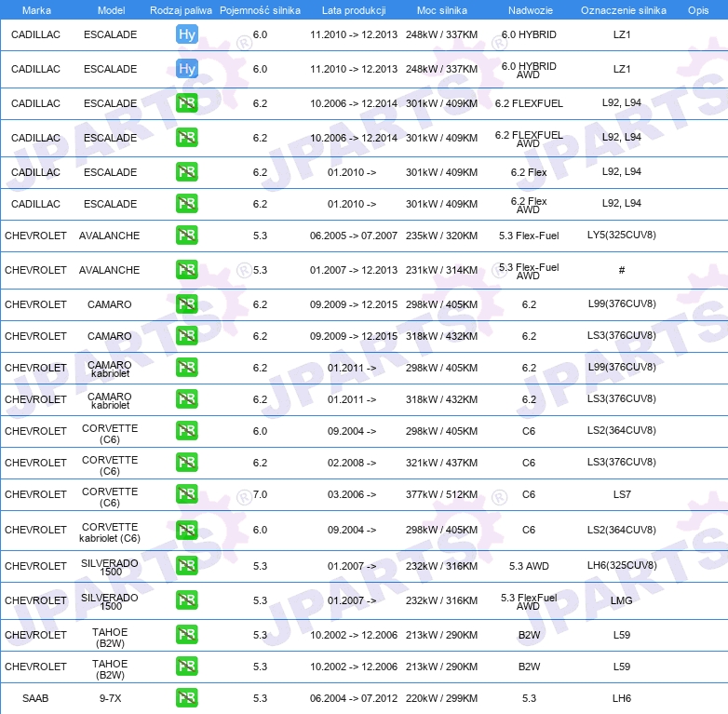The image size is (728, 714).
Task: Click the fuel icon in the Silverado 1500 LH6(325CUV8) row
Action: pyautogui.click(x=186, y=565)
